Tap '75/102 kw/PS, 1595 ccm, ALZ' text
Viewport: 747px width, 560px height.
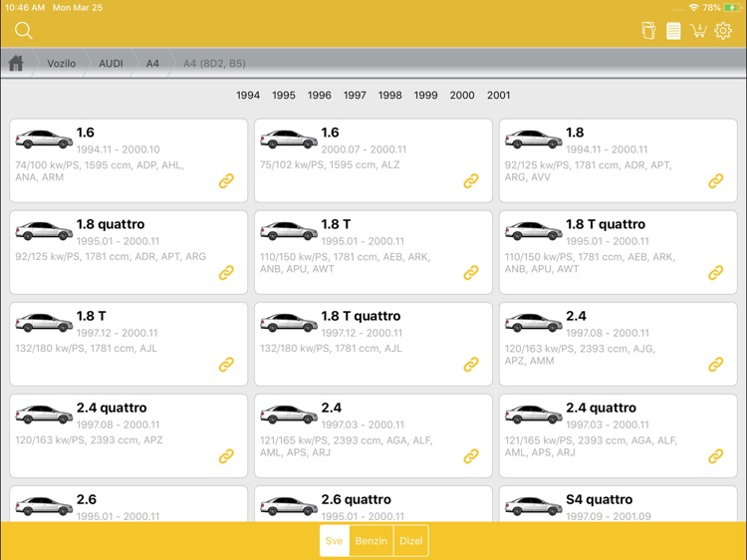coord(330,164)
